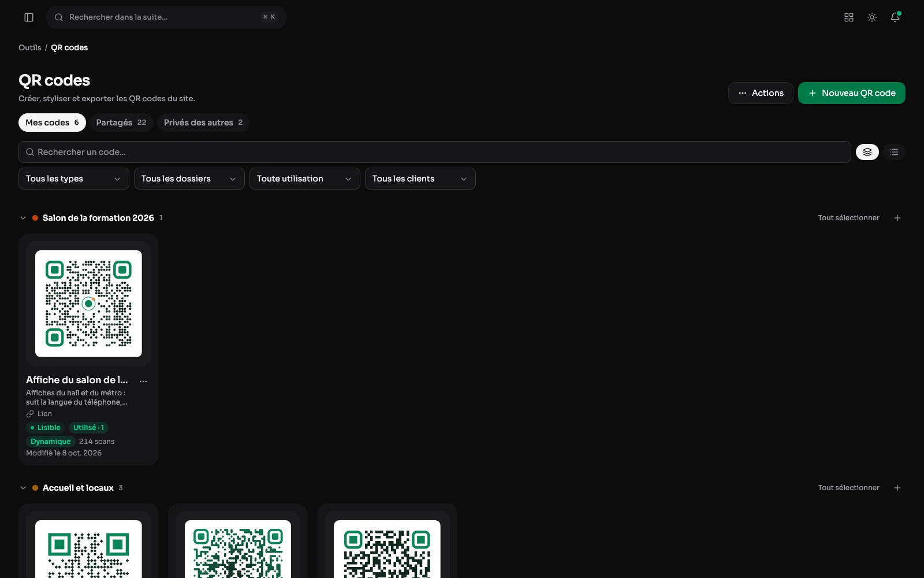This screenshot has height=578, width=924.
Task: Open first QR code thumbnail in Accueil et locaux
Action: click(x=88, y=549)
